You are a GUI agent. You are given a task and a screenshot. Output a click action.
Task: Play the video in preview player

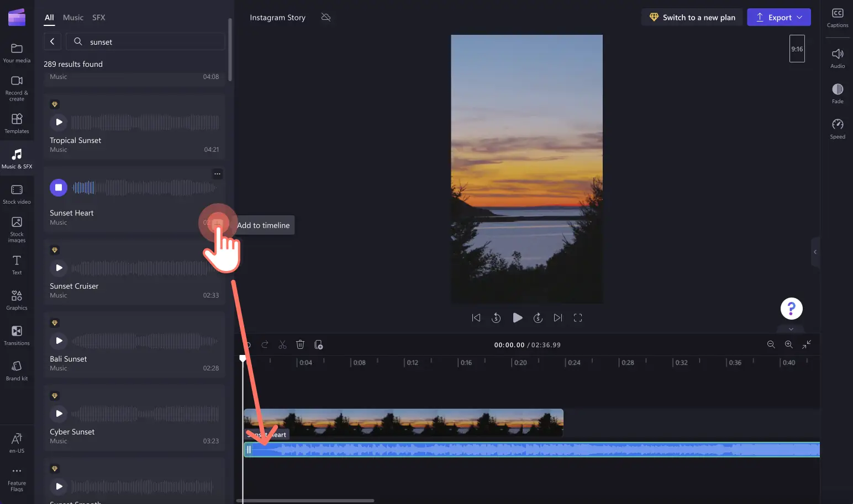coord(517,317)
